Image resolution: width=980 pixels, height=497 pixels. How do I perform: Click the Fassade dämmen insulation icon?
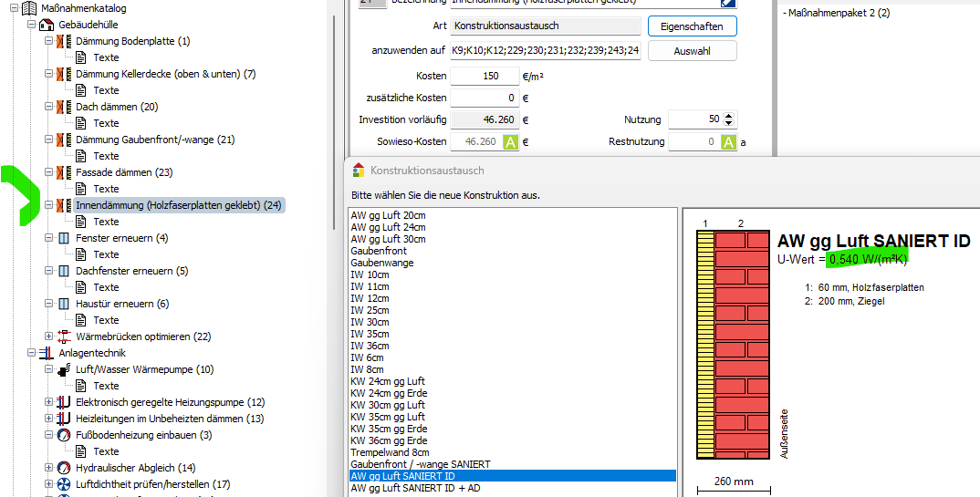click(x=64, y=172)
